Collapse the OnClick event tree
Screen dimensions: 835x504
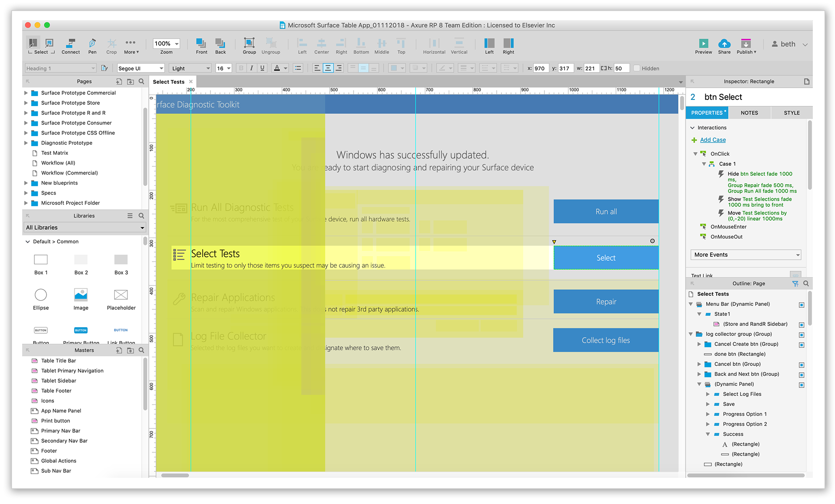point(695,154)
